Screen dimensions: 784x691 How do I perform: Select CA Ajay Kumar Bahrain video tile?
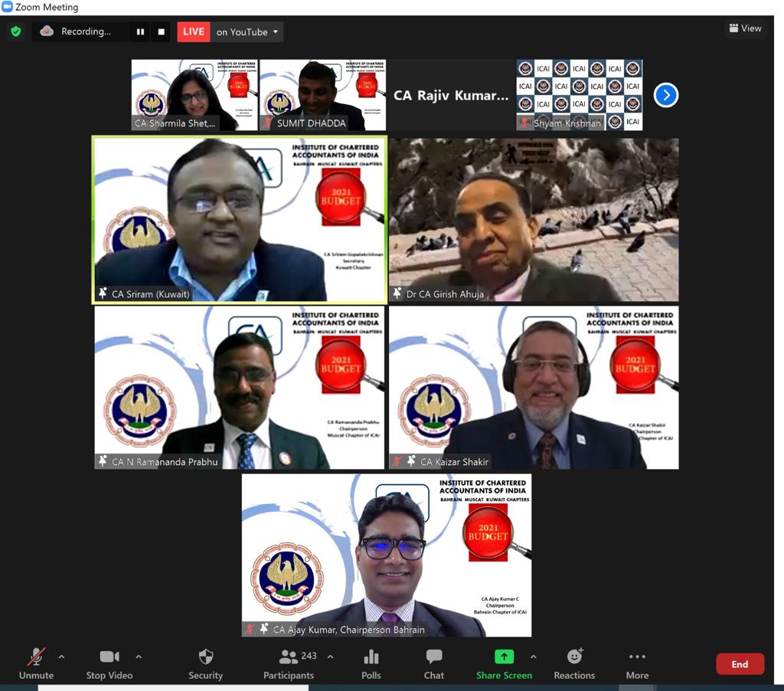(387, 555)
